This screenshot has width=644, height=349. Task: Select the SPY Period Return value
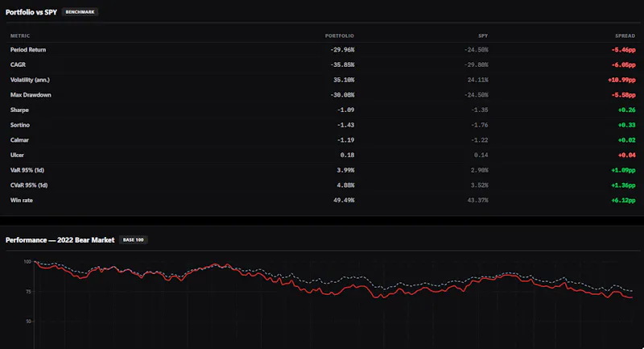click(x=477, y=50)
